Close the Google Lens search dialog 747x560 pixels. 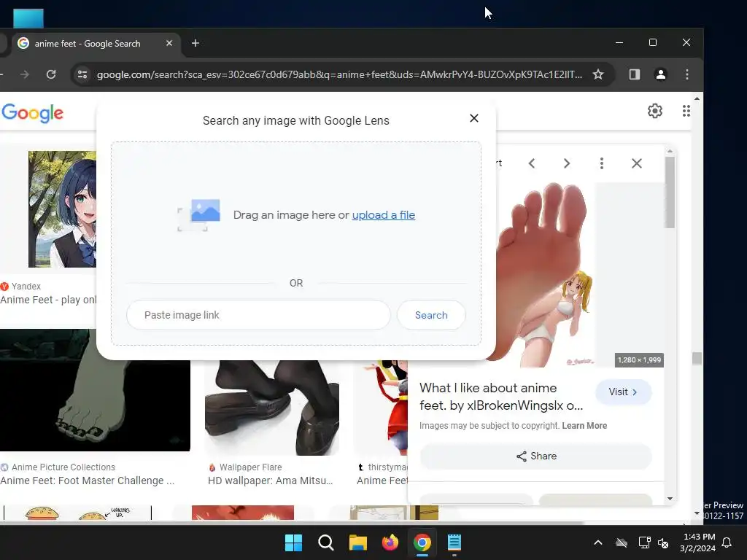[473, 118]
